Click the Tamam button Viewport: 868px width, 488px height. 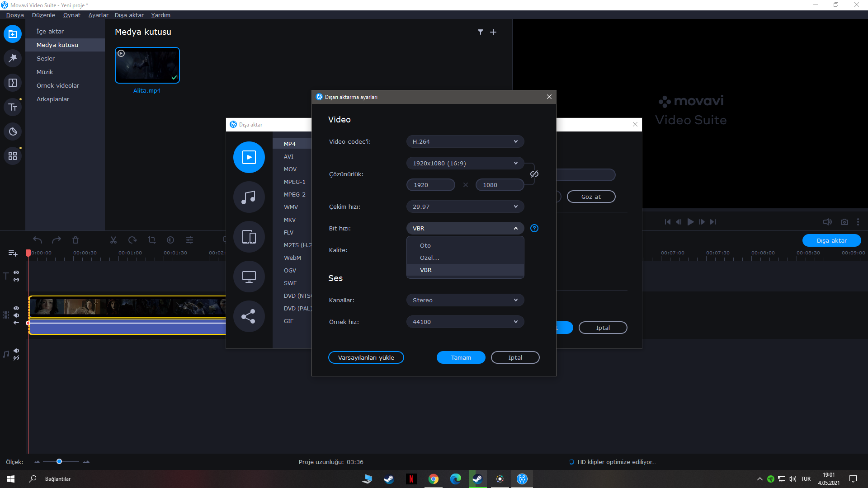point(461,357)
